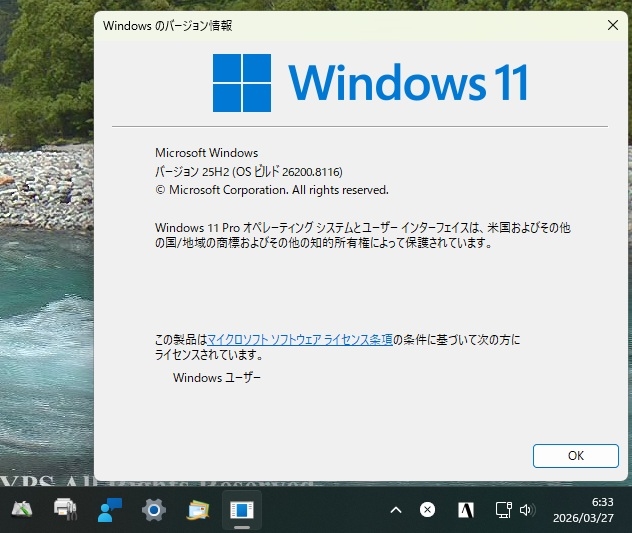Click the 'Windows のバージョン情報' title bar text

(x=167, y=25)
